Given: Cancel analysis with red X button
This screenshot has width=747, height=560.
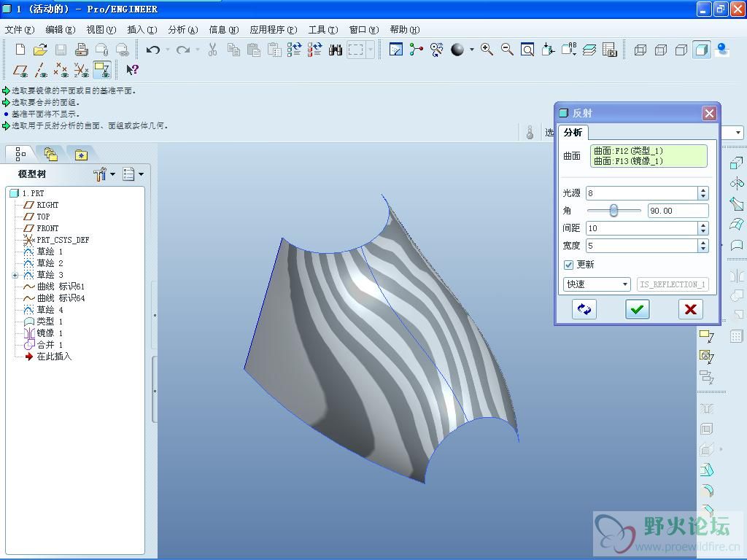Looking at the screenshot, I should coord(690,309).
